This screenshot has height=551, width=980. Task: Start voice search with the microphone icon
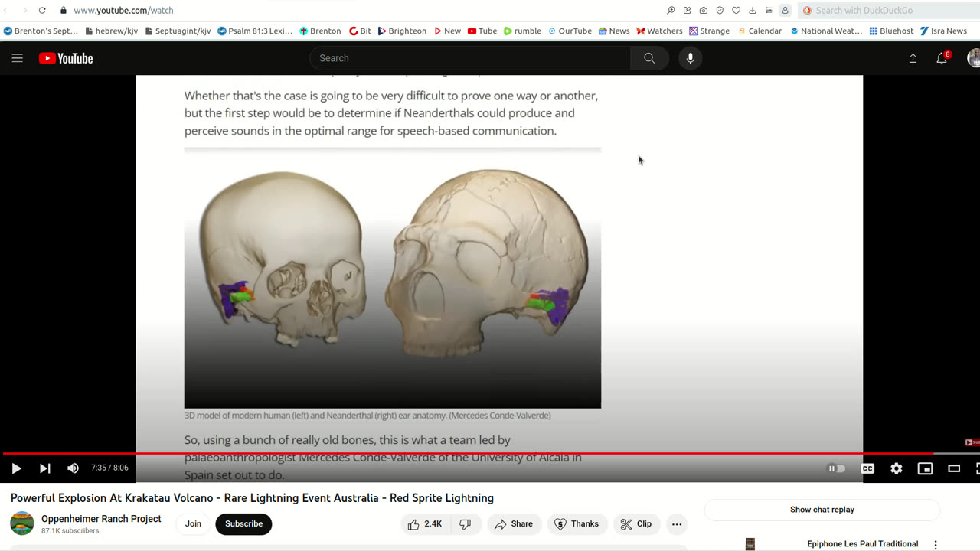click(x=690, y=58)
